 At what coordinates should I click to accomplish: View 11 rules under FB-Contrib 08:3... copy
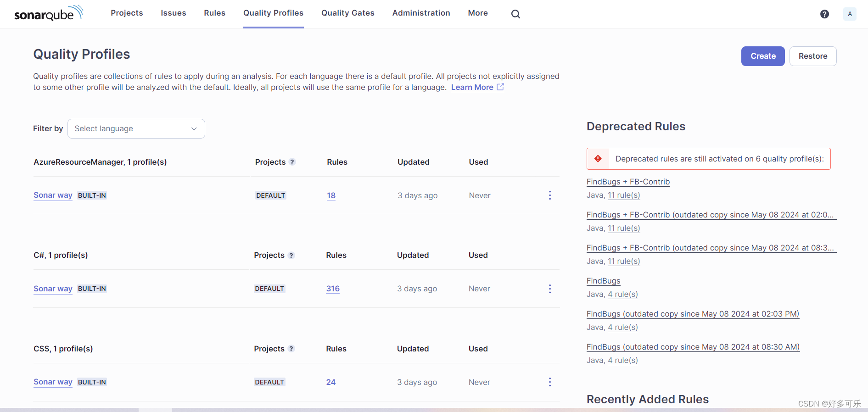click(x=624, y=261)
